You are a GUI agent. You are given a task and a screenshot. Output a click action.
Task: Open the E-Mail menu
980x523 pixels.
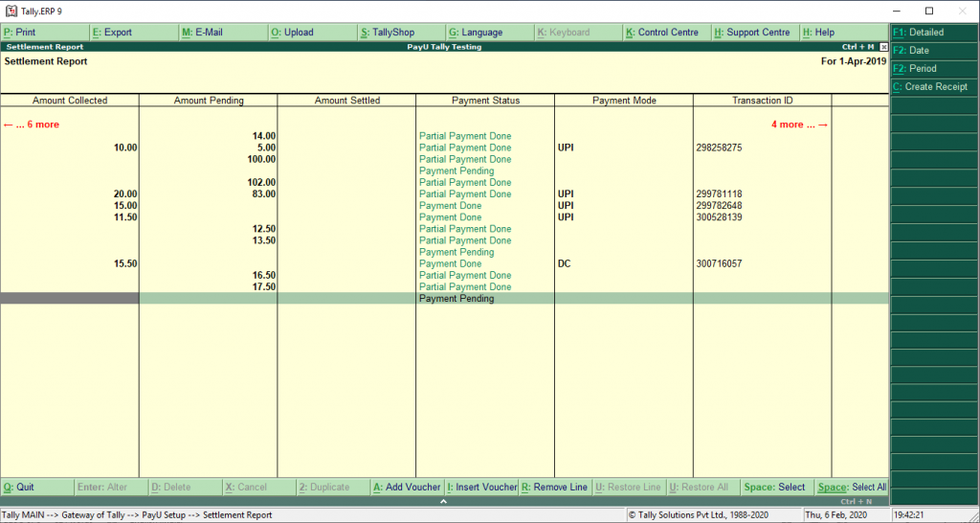[224, 33]
